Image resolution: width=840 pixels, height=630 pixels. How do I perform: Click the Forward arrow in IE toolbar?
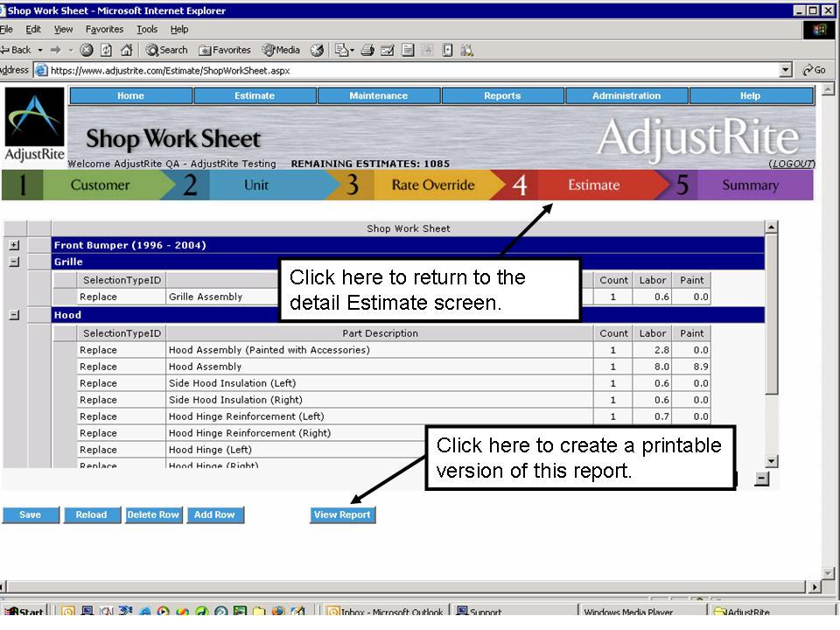[x=55, y=50]
